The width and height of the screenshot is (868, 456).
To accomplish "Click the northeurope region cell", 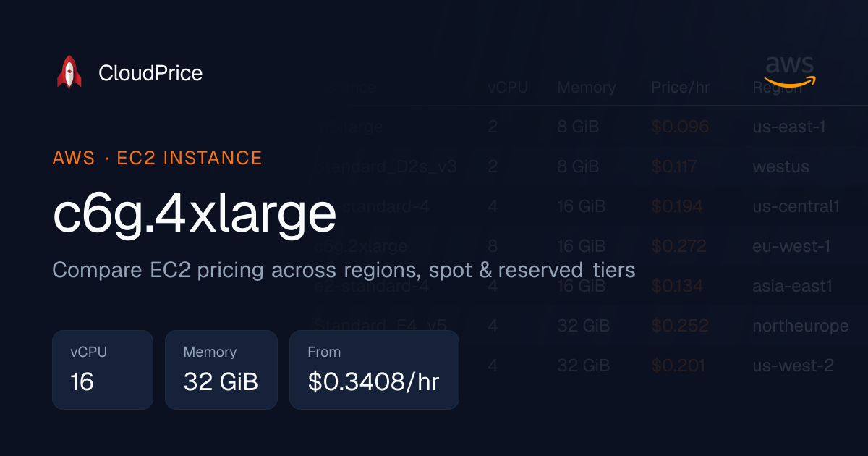I will click(801, 326).
